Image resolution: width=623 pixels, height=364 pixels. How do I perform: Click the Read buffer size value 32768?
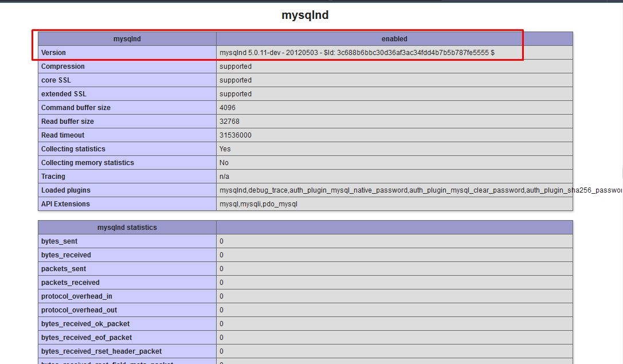[x=229, y=122]
